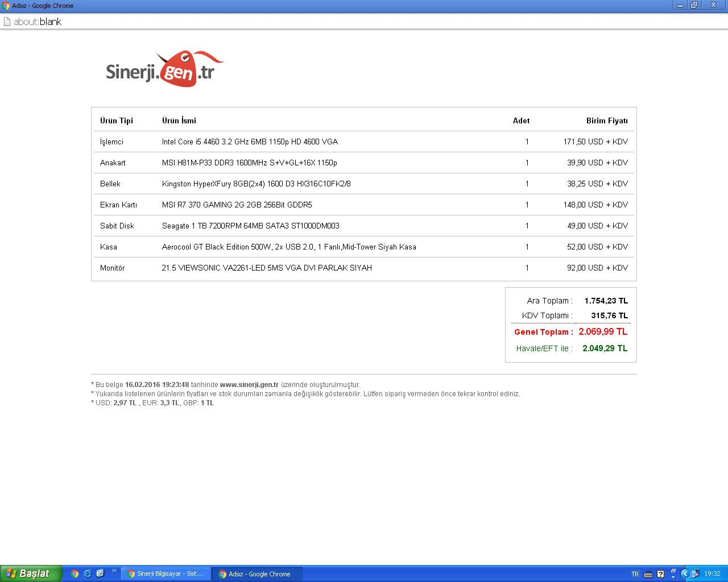The width and height of the screenshot is (728, 582).
Task: Click the İşlemci row label
Action: point(111,142)
